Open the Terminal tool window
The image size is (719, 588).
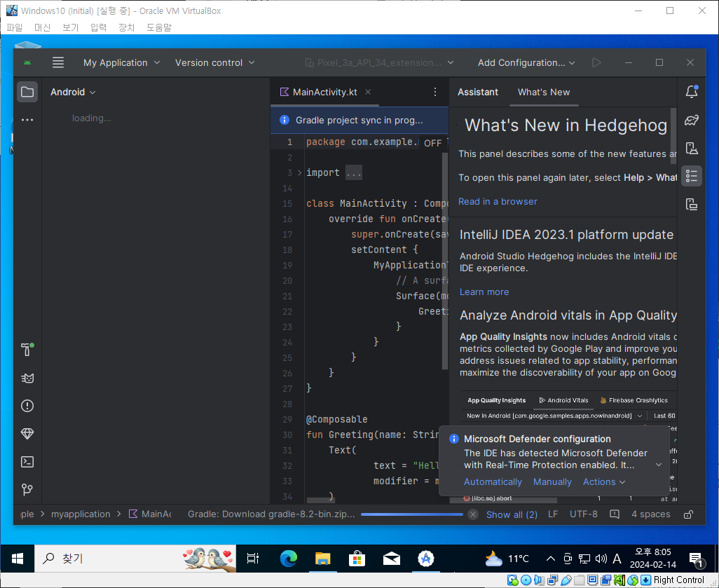click(x=27, y=462)
